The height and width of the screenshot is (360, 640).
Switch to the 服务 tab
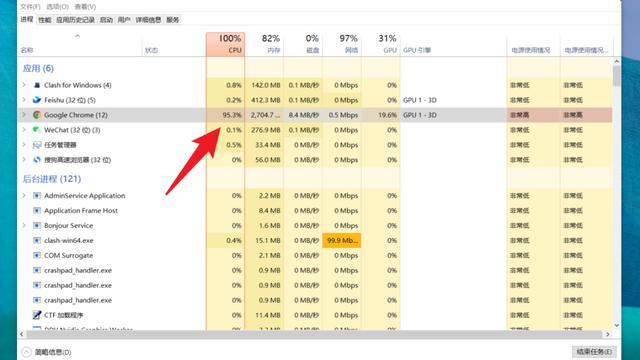click(173, 20)
